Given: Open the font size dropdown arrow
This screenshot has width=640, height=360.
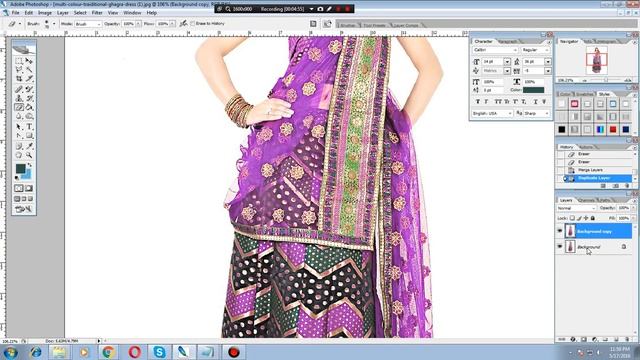Looking at the screenshot, I should tap(507, 62).
